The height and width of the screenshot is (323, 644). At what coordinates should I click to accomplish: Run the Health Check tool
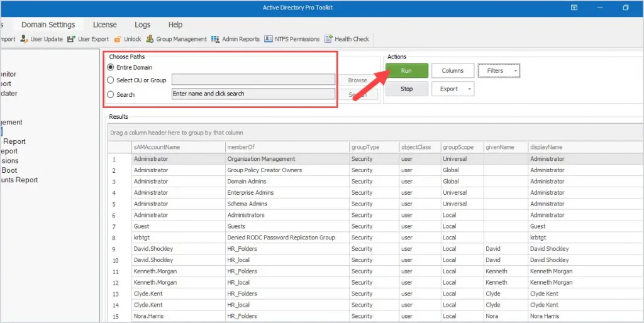coord(347,39)
